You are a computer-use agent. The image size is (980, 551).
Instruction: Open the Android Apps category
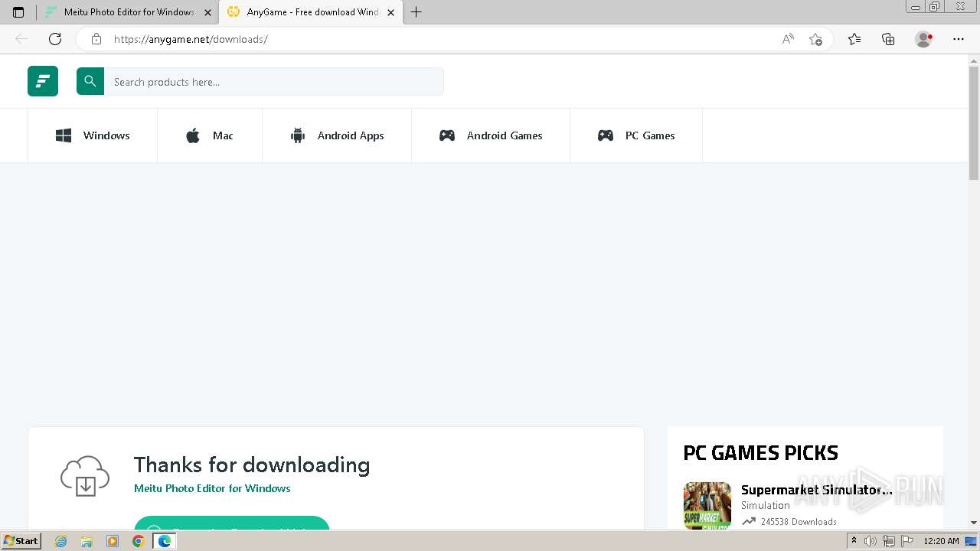click(x=337, y=135)
